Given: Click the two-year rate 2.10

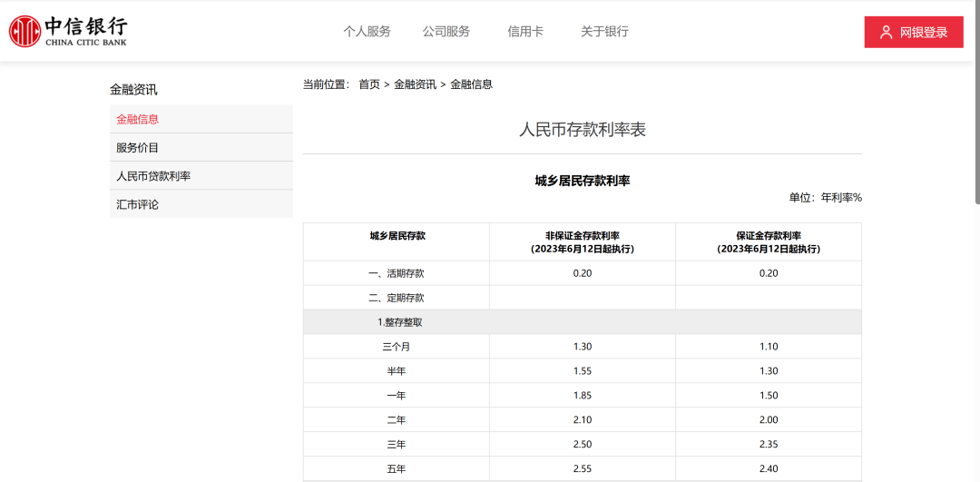Looking at the screenshot, I should point(583,419).
